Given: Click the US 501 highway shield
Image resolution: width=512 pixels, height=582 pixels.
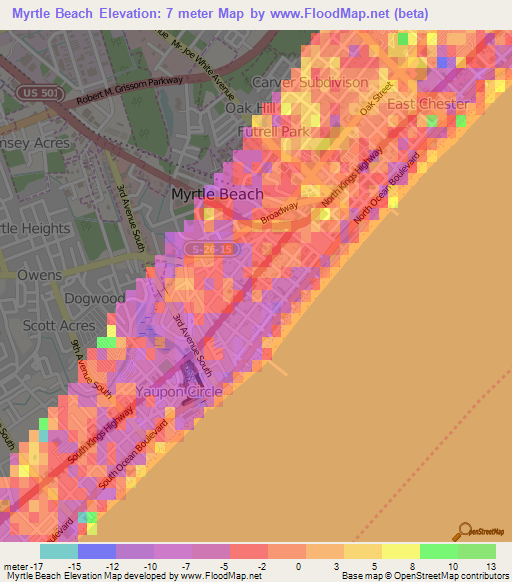Looking at the screenshot, I should [x=40, y=93].
